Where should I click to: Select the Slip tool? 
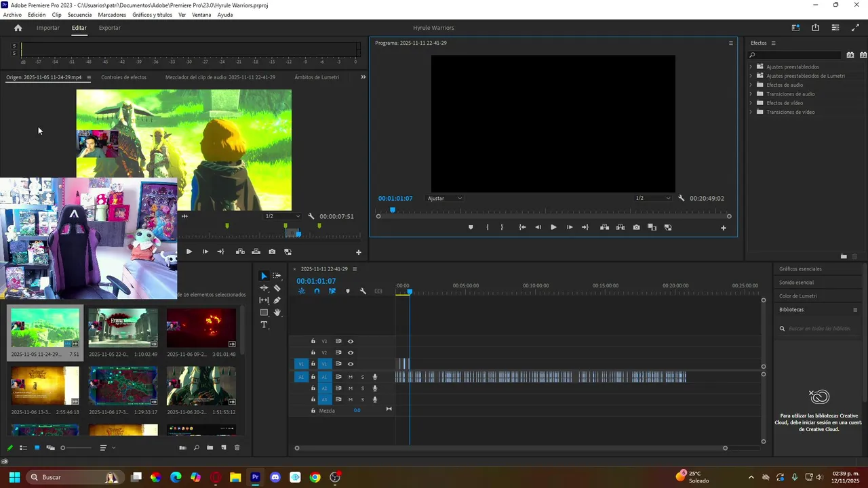point(264,300)
